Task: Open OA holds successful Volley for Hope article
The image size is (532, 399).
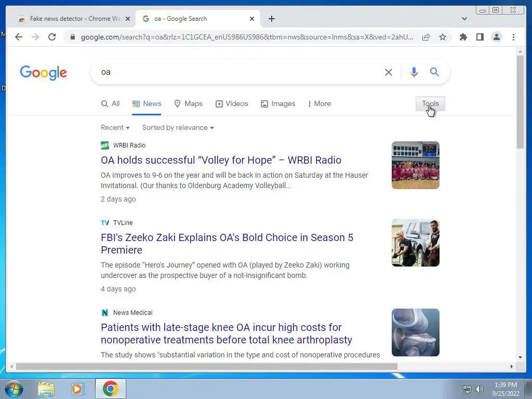Action: (221, 160)
